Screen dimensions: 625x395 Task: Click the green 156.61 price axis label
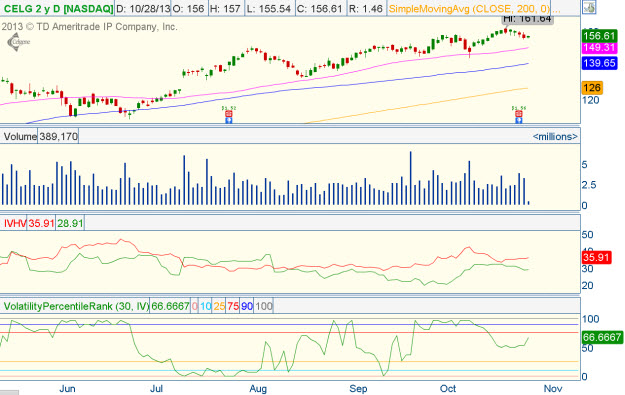click(599, 36)
